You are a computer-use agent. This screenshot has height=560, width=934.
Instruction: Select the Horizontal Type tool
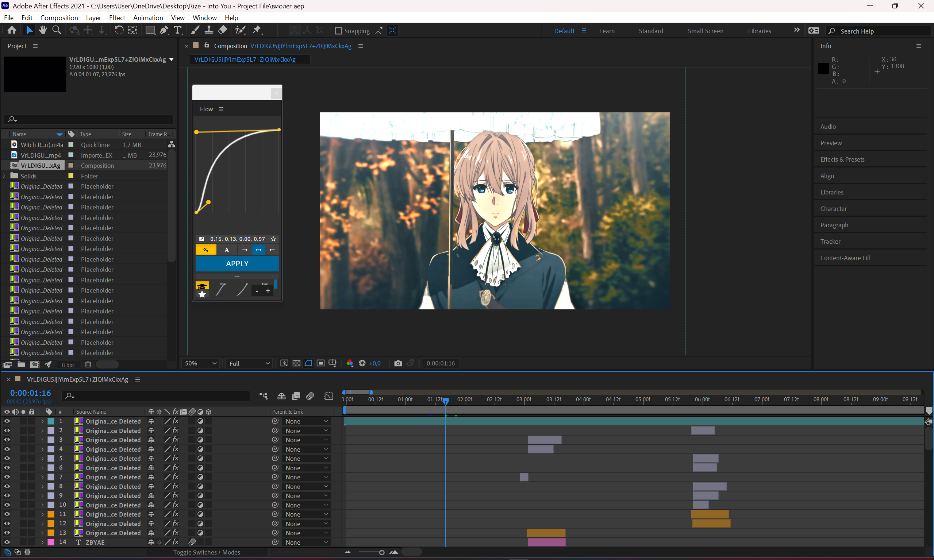[177, 30]
